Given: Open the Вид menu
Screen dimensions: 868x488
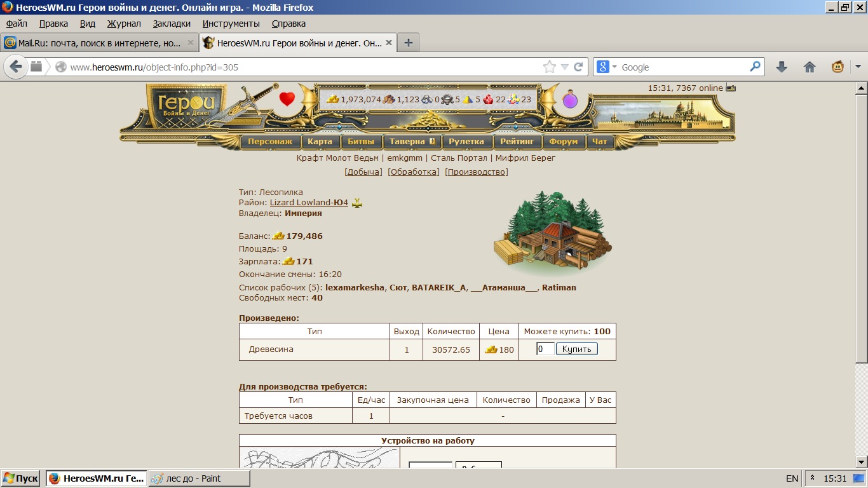Looking at the screenshot, I should 88,24.
